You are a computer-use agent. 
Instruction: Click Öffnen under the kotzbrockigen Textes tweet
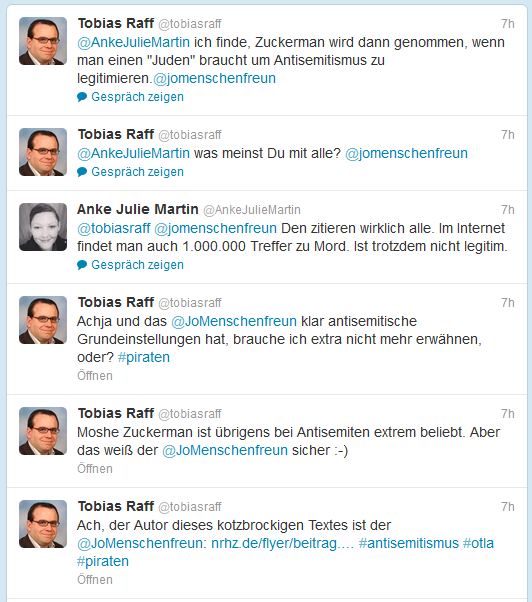pyautogui.click(x=95, y=580)
